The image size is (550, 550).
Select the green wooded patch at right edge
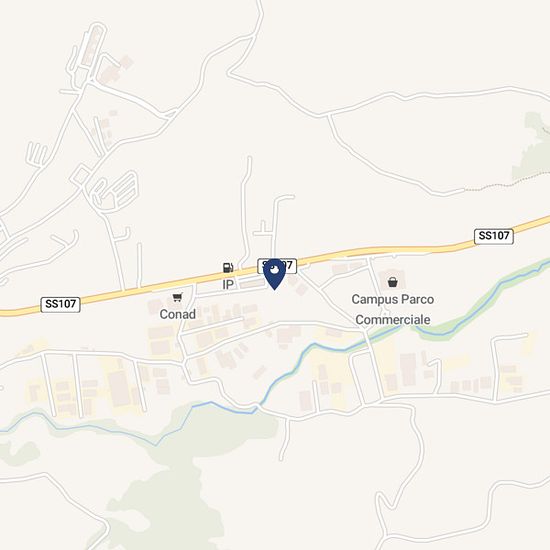532,146
